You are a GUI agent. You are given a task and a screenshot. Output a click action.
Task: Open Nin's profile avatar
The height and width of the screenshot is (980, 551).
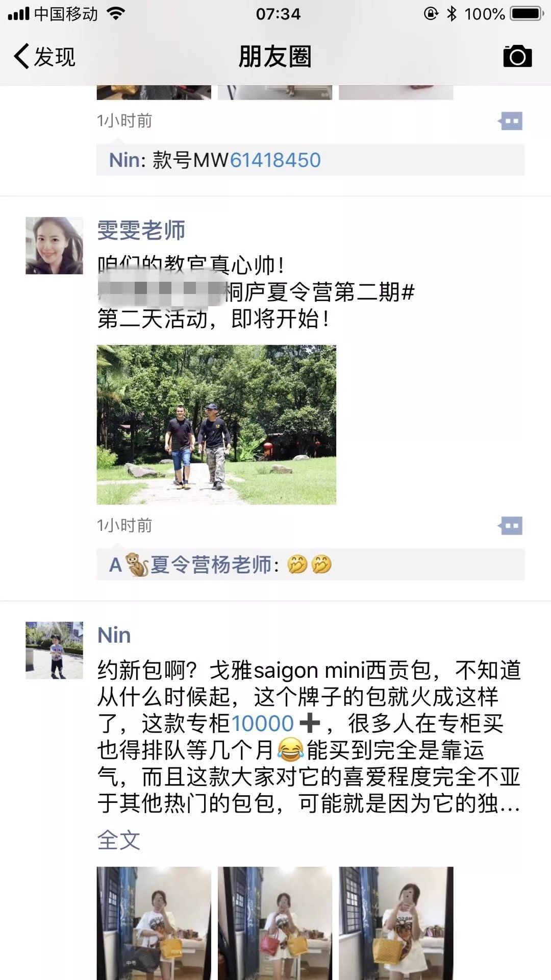[x=54, y=650]
